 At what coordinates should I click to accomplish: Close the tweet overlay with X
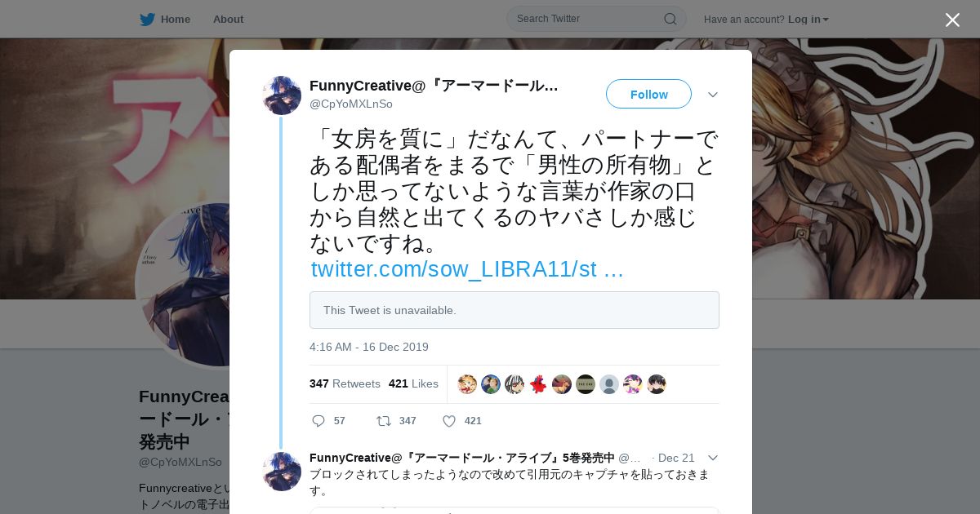coord(952,20)
